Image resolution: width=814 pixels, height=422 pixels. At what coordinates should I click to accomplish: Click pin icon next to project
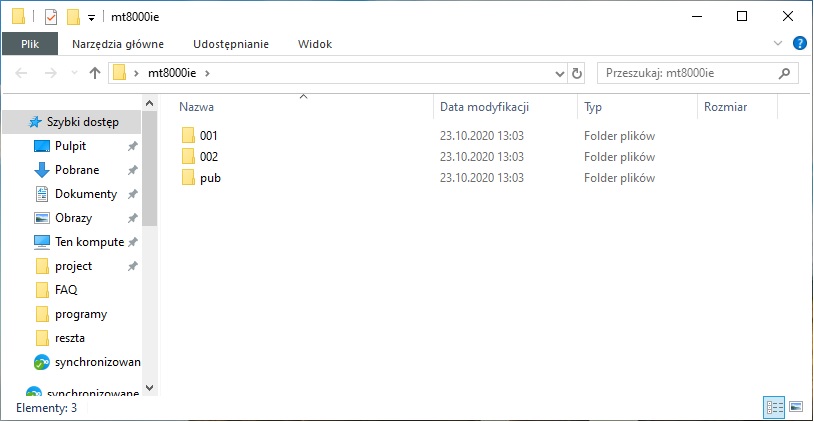pyautogui.click(x=133, y=266)
